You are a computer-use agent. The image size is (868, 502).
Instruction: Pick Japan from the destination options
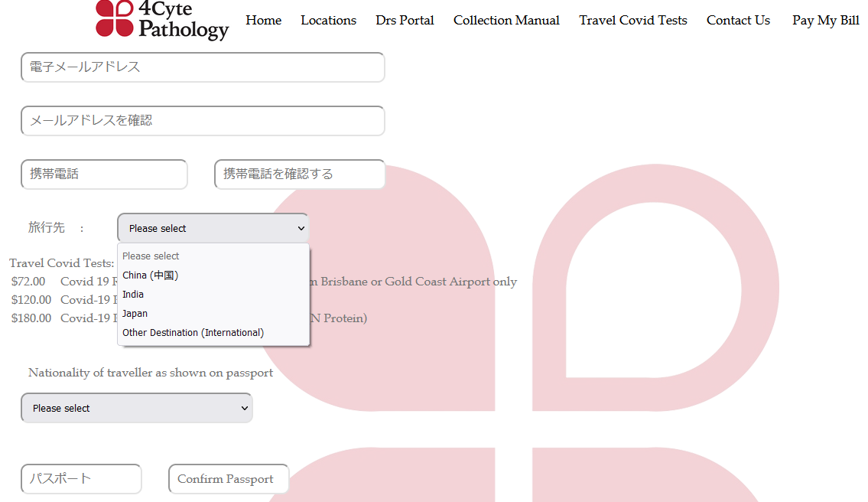click(x=135, y=314)
